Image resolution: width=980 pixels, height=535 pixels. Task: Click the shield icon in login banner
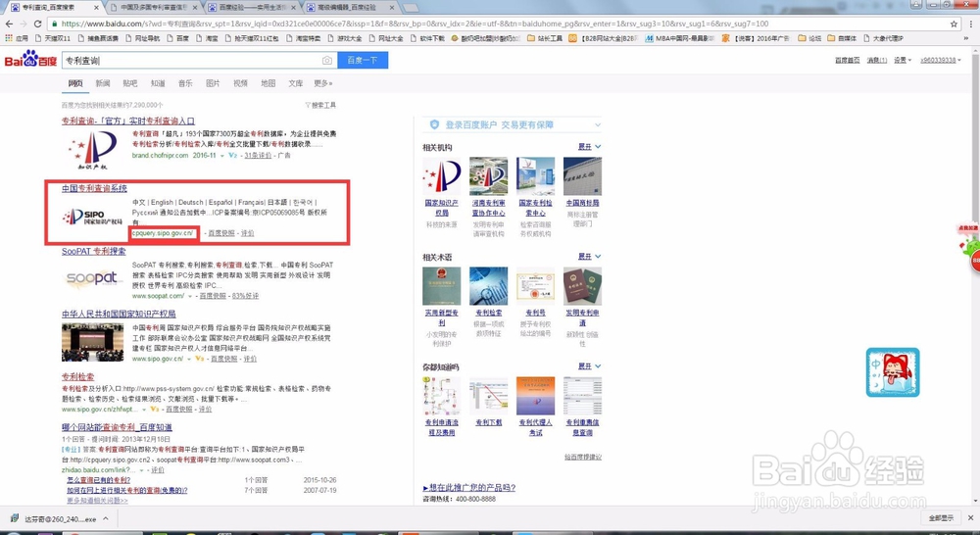click(434, 124)
